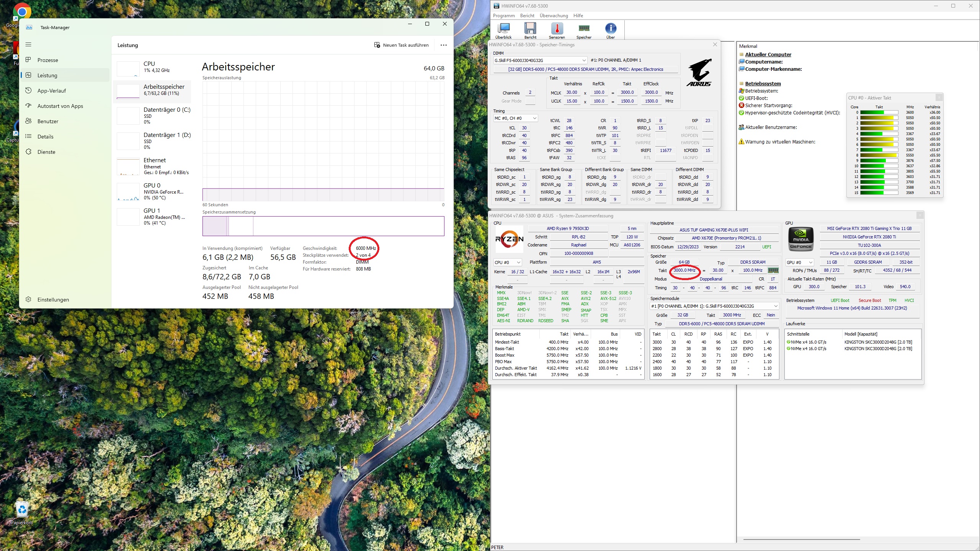Click the ASUS TUF GAMING X670E-PLUS WIFI field

click(x=714, y=230)
